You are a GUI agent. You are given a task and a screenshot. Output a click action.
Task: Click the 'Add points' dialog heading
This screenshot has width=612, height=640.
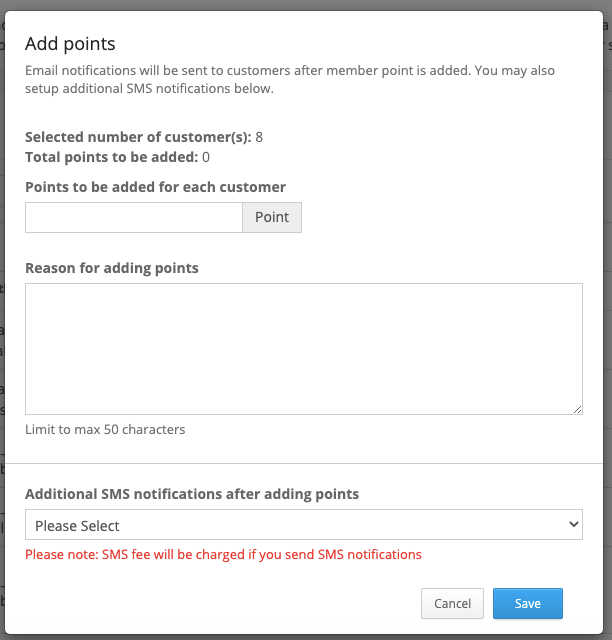(x=70, y=44)
